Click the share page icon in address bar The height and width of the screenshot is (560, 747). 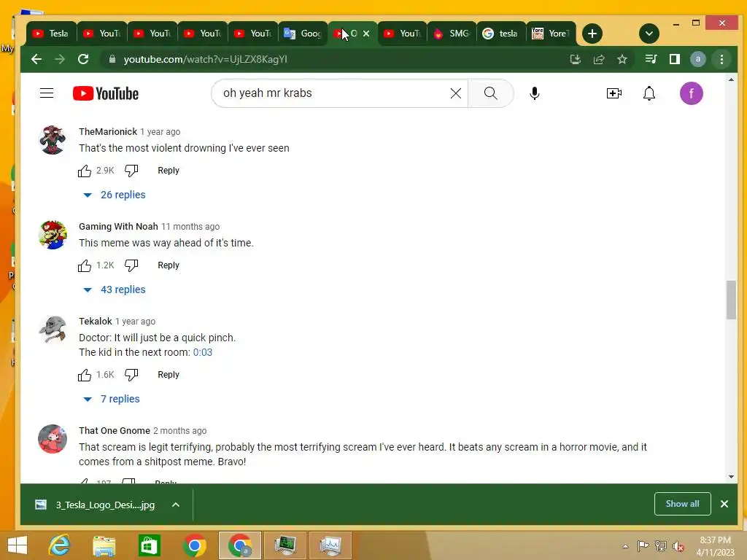(x=599, y=59)
